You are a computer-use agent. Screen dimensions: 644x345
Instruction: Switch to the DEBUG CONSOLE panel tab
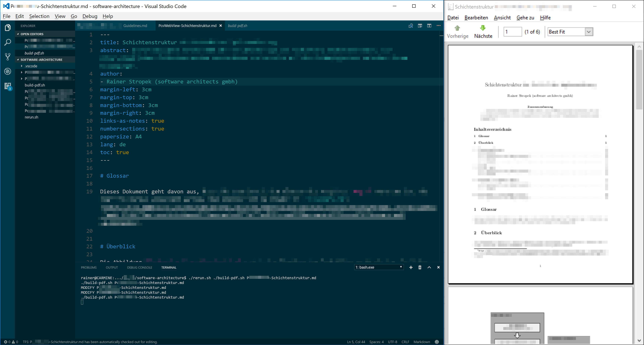[140, 267]
